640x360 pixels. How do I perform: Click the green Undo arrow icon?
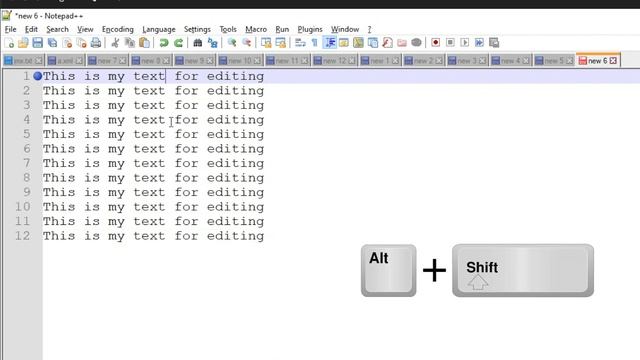pyautogui.click(x=164, y=42)
